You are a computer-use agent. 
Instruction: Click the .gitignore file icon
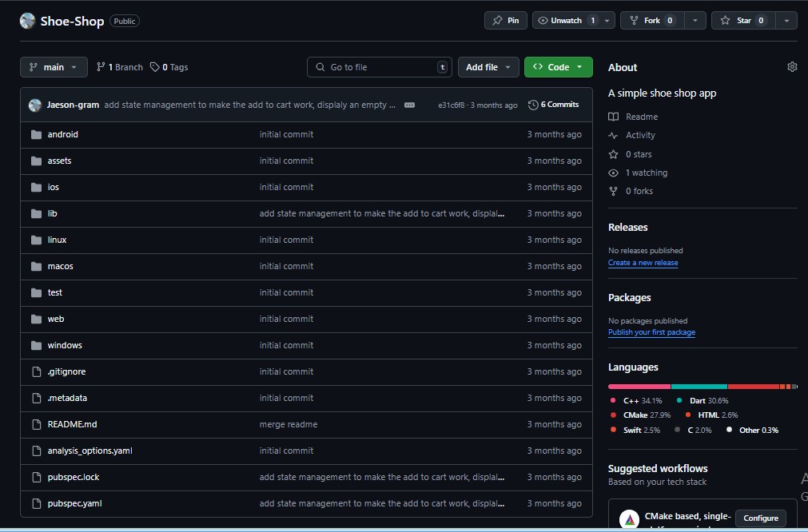[x=36, y=371]
